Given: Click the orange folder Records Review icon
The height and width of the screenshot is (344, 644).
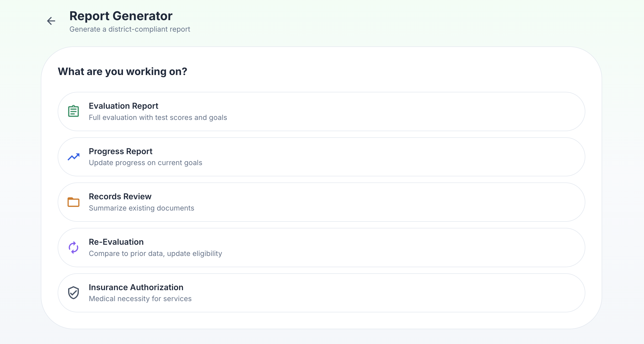Looking at the screenshot, I should (73, 202).
